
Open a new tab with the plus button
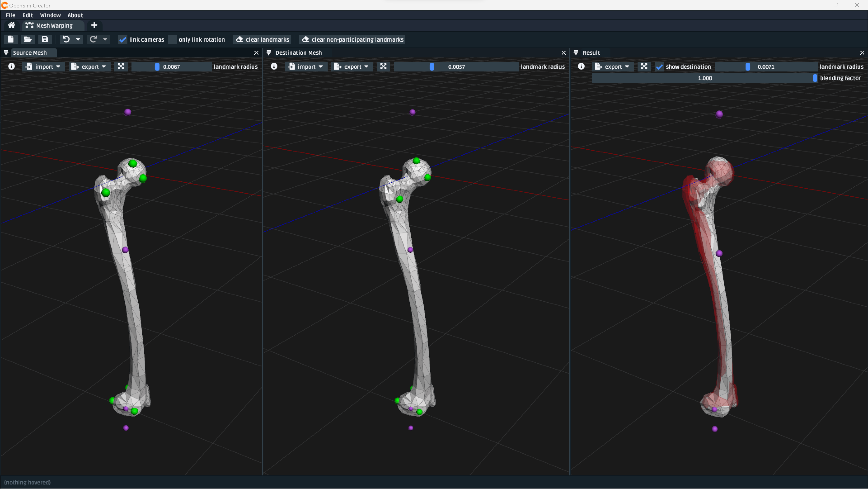[94, 25]
